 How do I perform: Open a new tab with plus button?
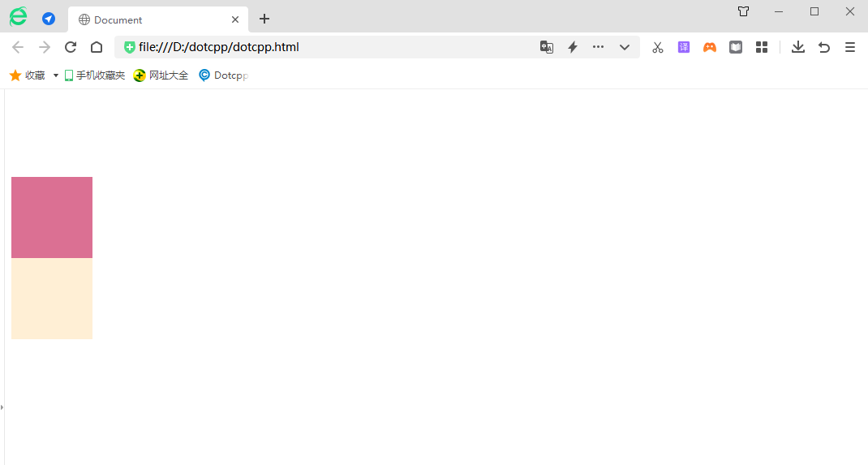tap(264, 19)
